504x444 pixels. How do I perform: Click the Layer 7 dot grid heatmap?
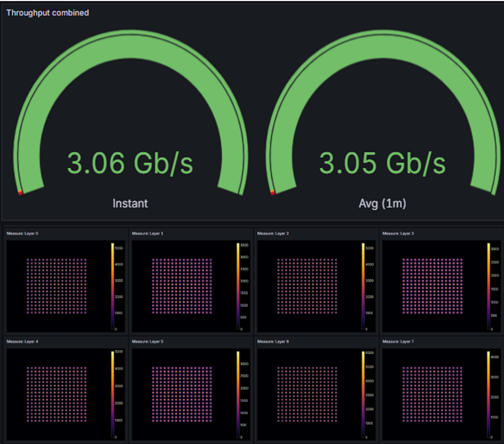click(x=432, y=394)
